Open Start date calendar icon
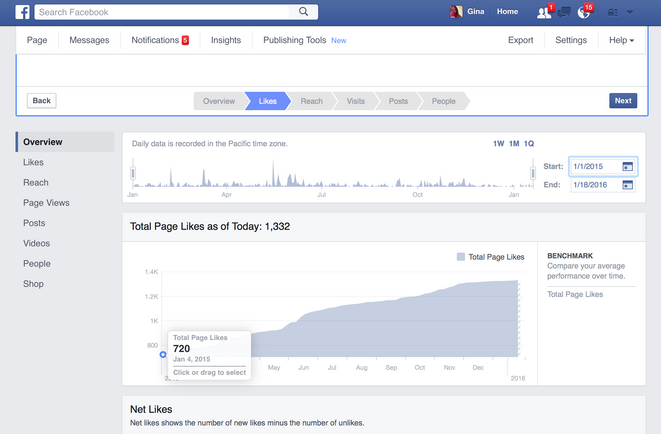 [628, 166]
